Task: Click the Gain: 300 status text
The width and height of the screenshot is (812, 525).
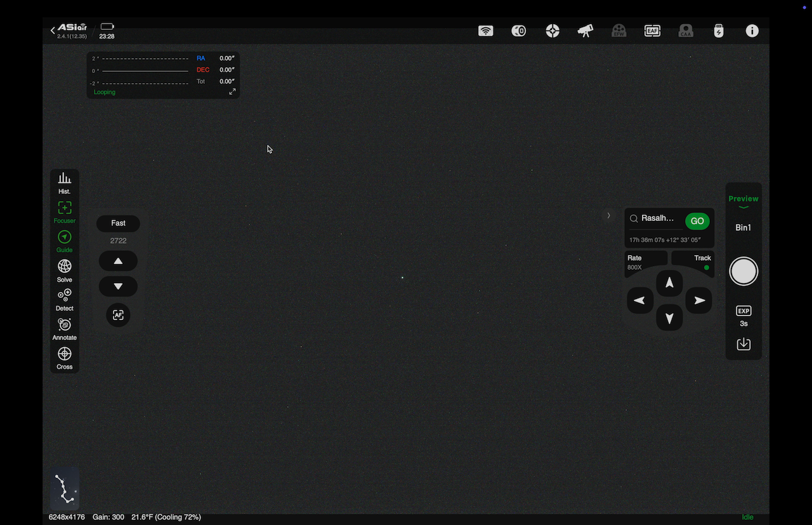Action: pos(108,517)
